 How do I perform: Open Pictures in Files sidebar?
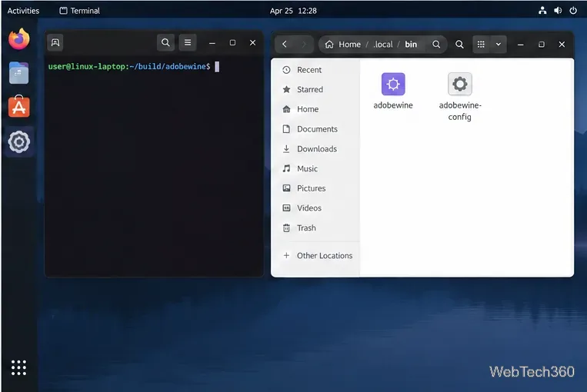click(x=315, y=188)
